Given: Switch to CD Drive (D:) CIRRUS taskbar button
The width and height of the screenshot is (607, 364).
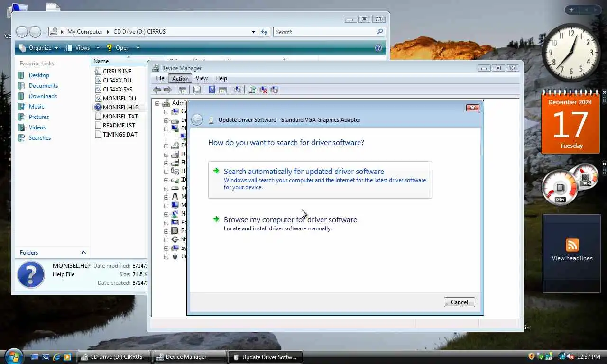Looking at the screenshot, I should coord(114,357).
